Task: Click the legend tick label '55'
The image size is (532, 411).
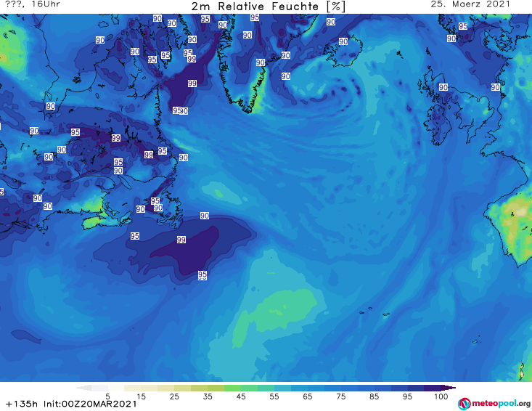Action: click(x=274, y=396)
